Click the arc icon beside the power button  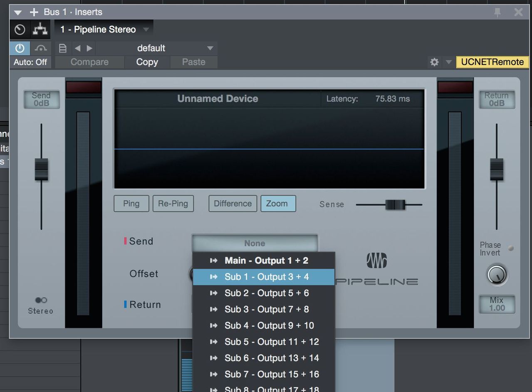tap(41, 48)
